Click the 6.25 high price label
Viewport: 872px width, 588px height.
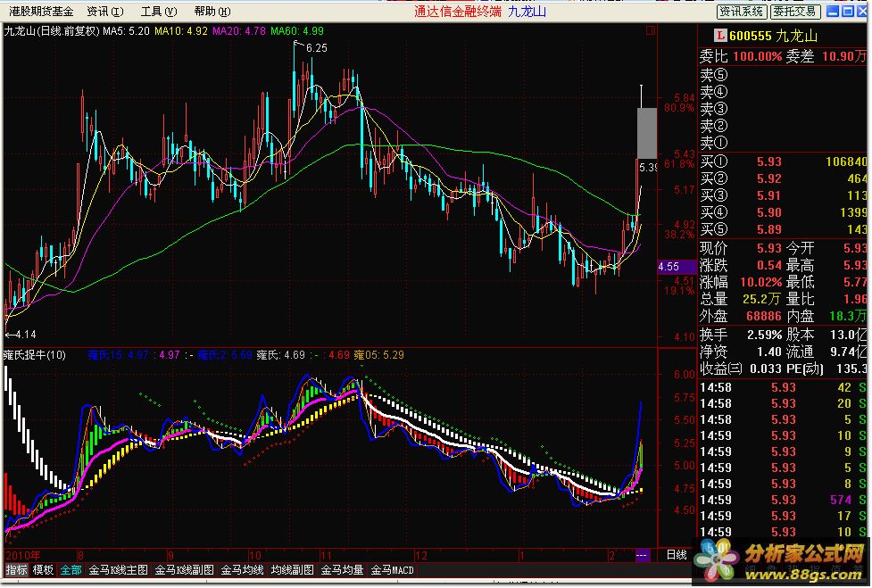(317, 48)
